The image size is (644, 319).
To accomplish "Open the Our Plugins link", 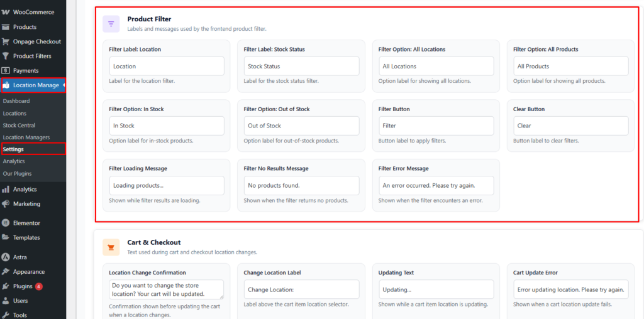I will (x=17, y=173).
